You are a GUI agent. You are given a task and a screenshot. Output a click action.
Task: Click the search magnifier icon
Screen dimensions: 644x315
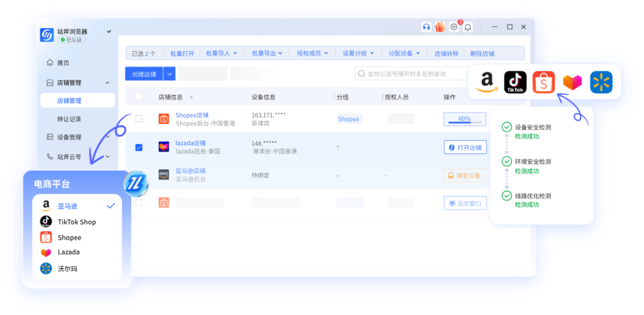pos(361,74)
